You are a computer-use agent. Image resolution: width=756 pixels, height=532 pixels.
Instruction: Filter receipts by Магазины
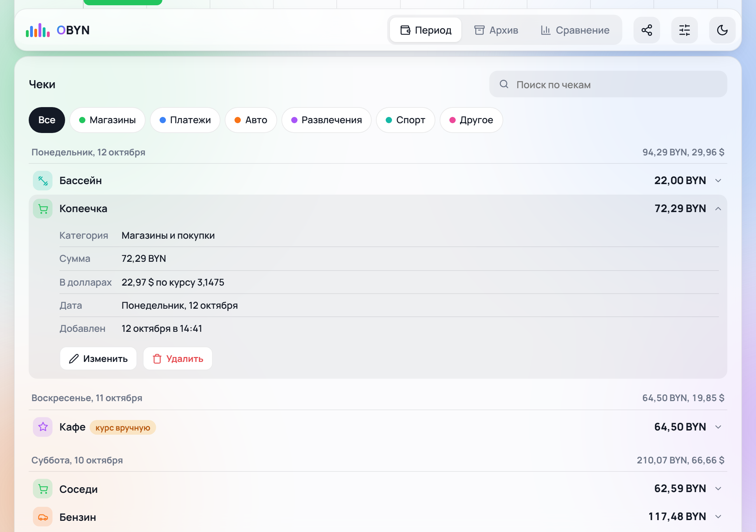pyautogui.click(x=107, y=120)
